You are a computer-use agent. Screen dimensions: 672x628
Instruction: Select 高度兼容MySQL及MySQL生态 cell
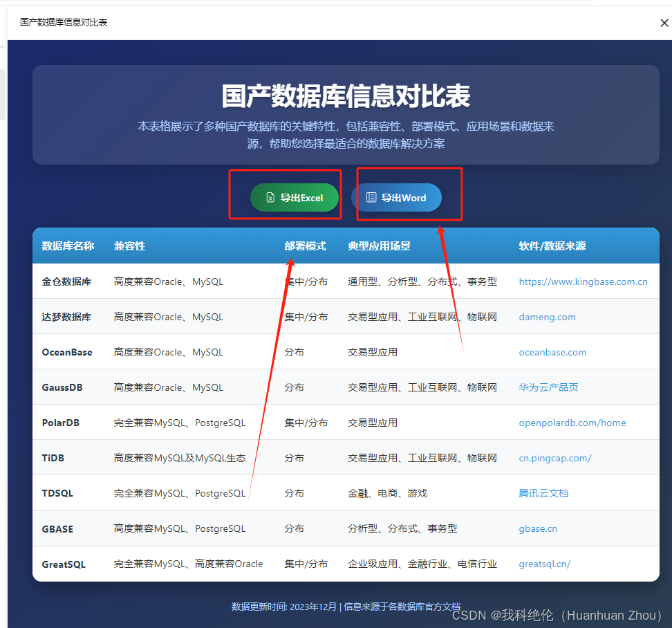point(180,459)
